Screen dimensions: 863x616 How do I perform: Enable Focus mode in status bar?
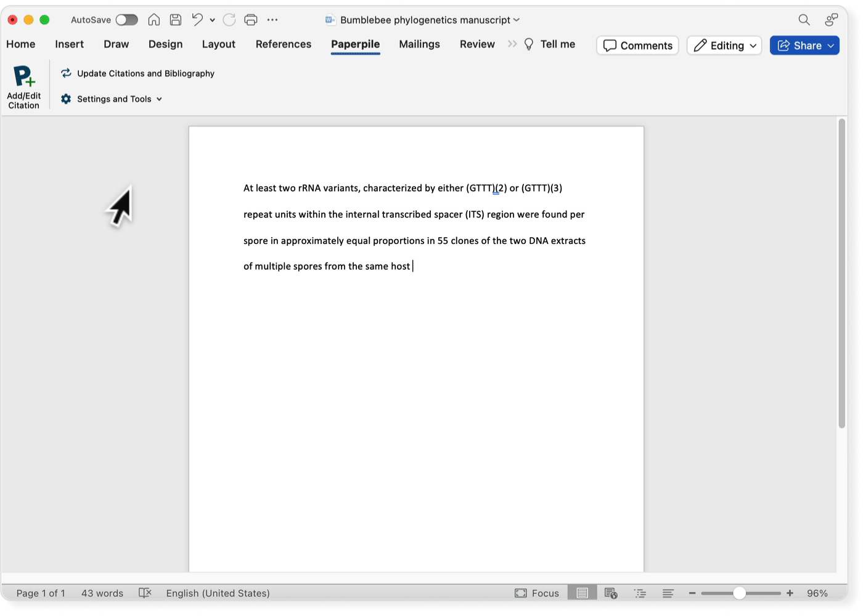pos(537,593)
